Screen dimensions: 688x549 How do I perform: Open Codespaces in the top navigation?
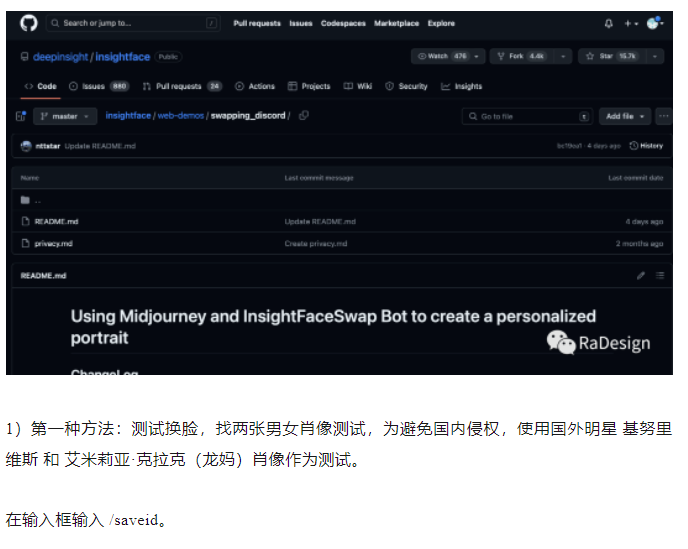point(343,23)
